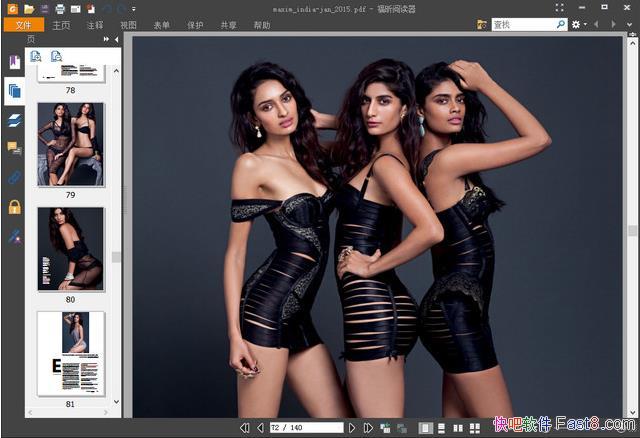Open the Layers panel icon

coord(14,120)
